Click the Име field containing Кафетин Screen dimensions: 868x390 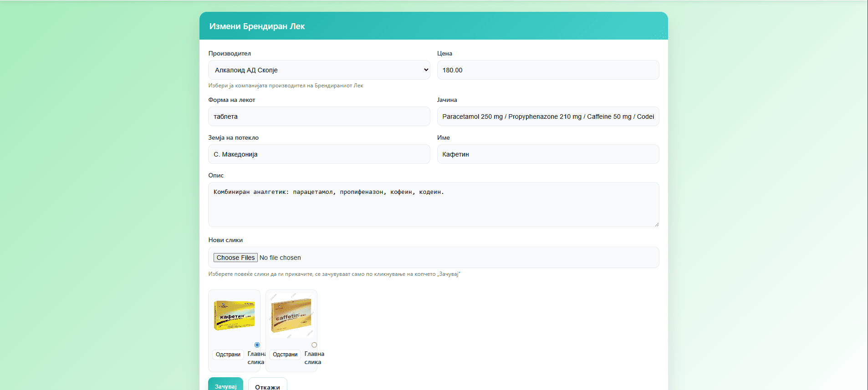[x=548, y=154]
